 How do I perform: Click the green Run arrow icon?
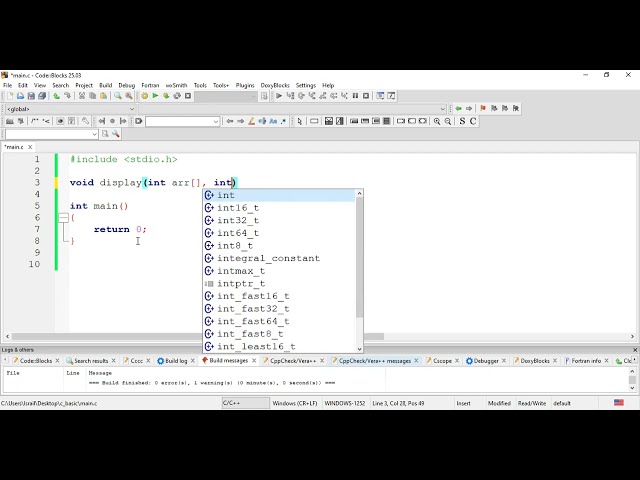click(155, 96)
